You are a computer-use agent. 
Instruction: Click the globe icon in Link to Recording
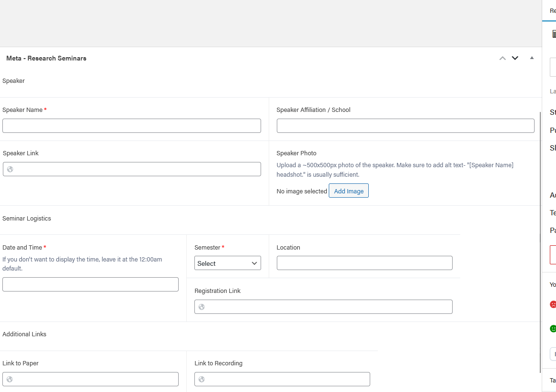(x=202, y=379)
